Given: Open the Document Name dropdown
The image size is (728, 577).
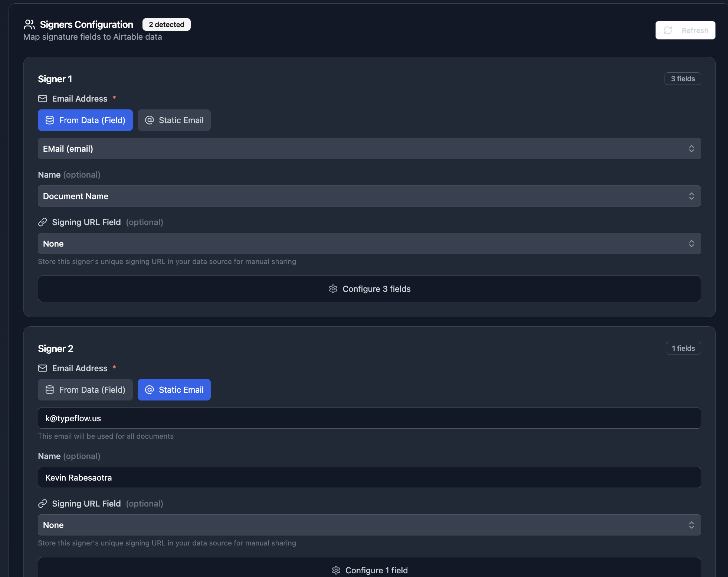Looking at the screenshot, I should (369, 196).
